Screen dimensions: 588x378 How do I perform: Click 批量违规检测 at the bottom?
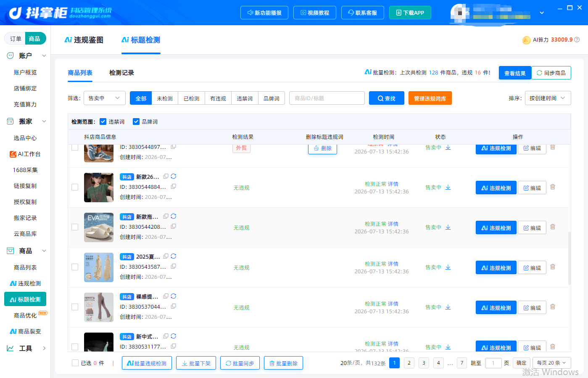pyautogui.click(x=147, y=363)
